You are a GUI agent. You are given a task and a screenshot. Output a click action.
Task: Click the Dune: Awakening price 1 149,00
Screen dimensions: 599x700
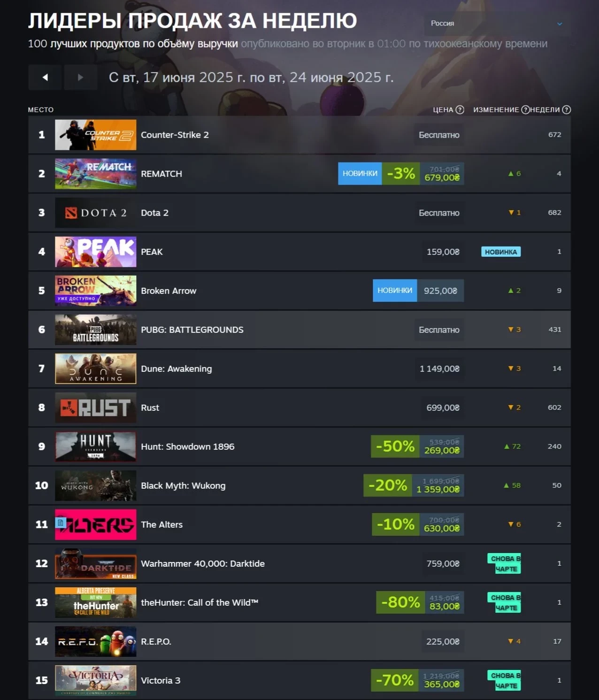click(x=439, y=369)
